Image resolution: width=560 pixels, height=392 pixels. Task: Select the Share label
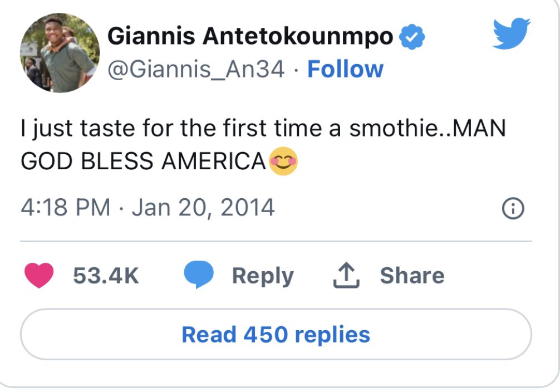tap(411, 274)
